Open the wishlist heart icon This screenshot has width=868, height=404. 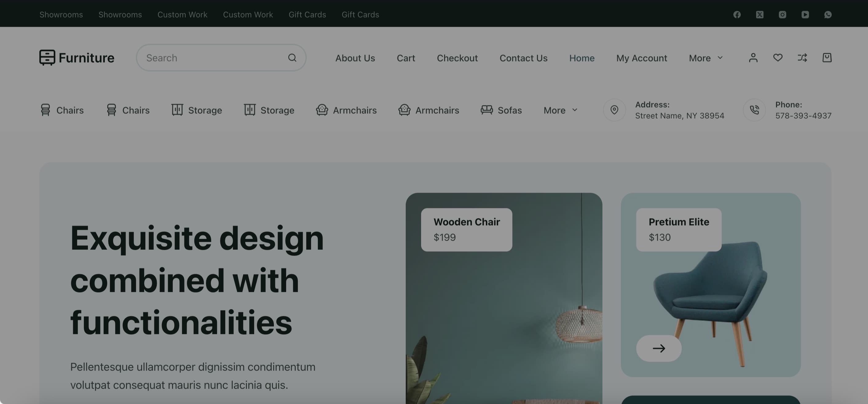pyautogui.click(x=778, y=57)
